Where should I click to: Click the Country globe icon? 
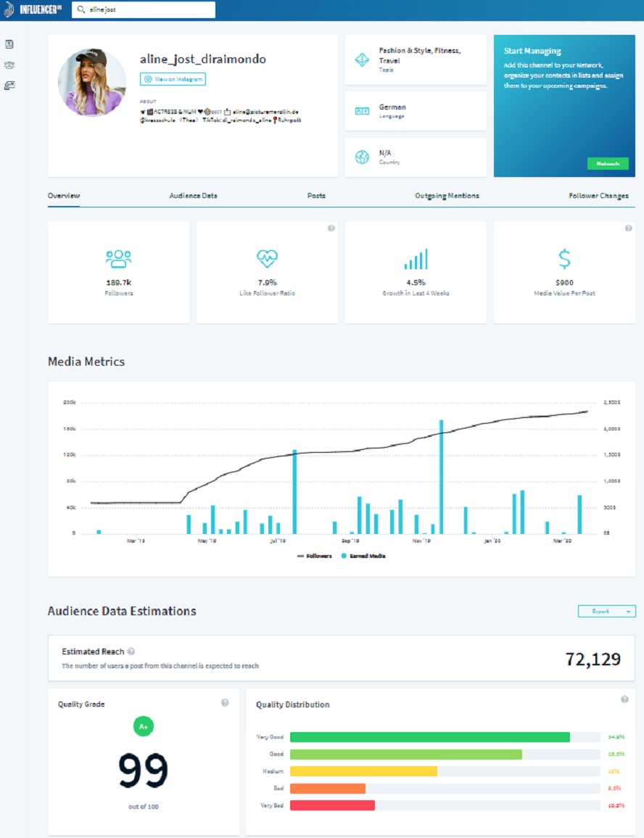(x=362, y=157)
